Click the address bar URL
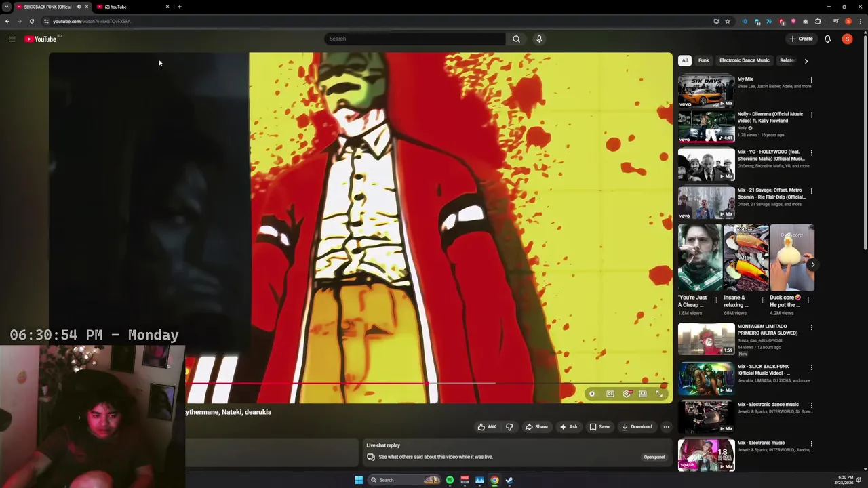 [92, 22]
